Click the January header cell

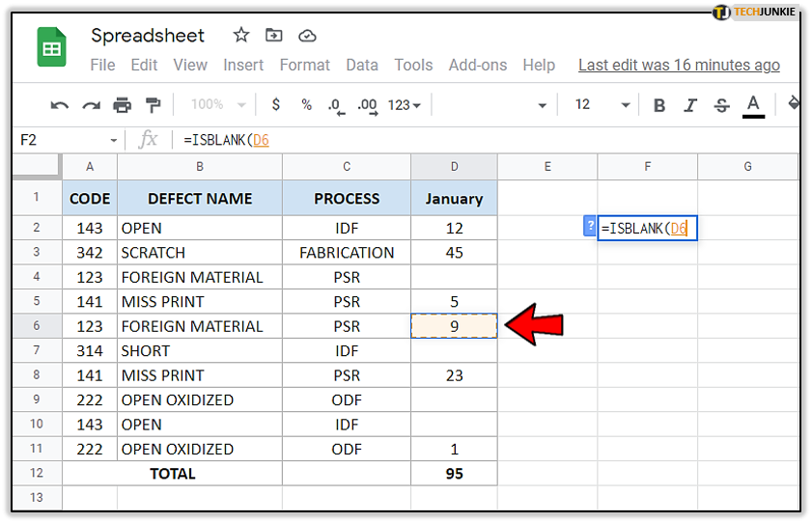click(454, 198)
